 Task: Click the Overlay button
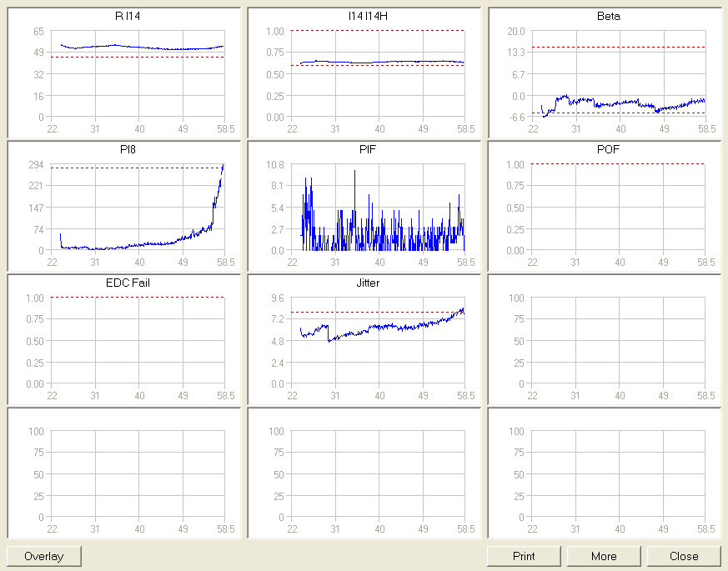tap(44, 556)
